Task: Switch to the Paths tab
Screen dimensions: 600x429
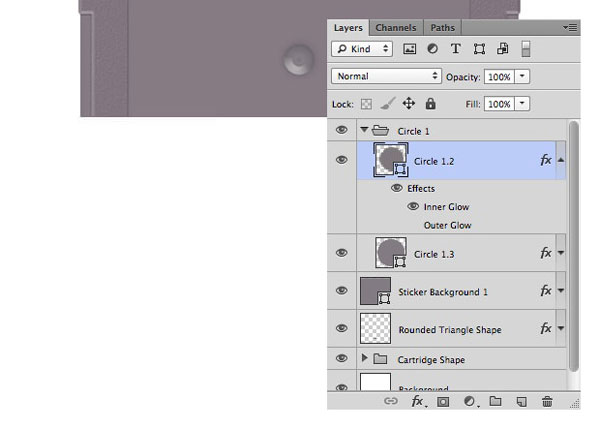Action: click(x=442, y=28)
